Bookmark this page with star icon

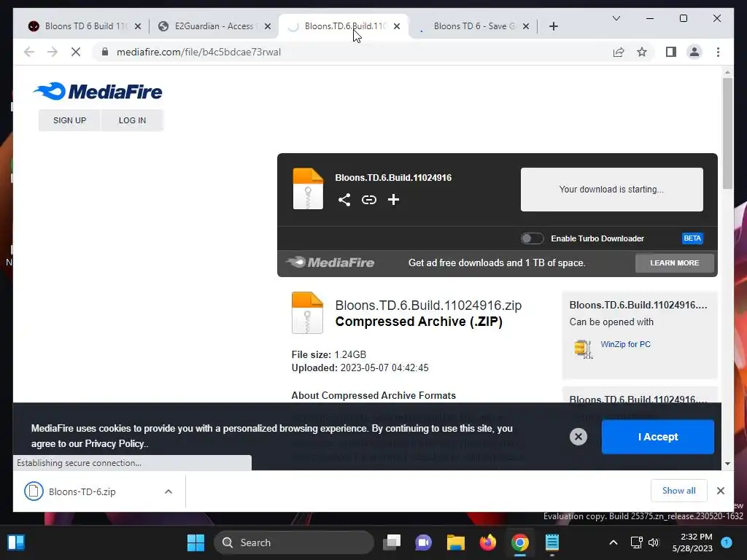coord(642,52)
